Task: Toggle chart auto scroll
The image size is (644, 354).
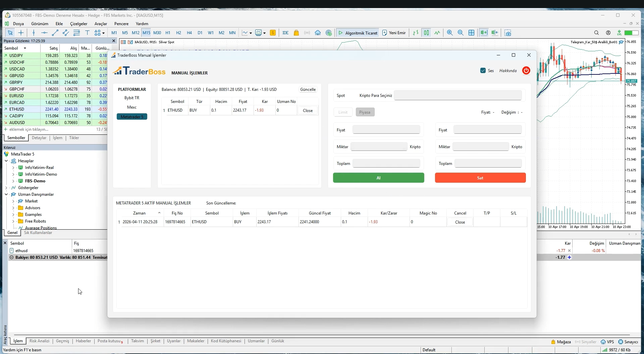Action: pyautogui.click(x=484, y=33)
